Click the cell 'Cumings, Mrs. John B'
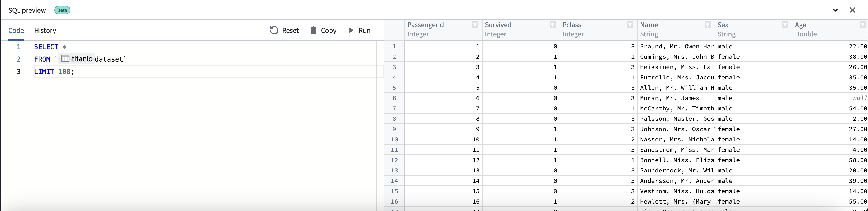Image resolution: width=868 pixels, height=211 pixels. (x=676, y=57)
